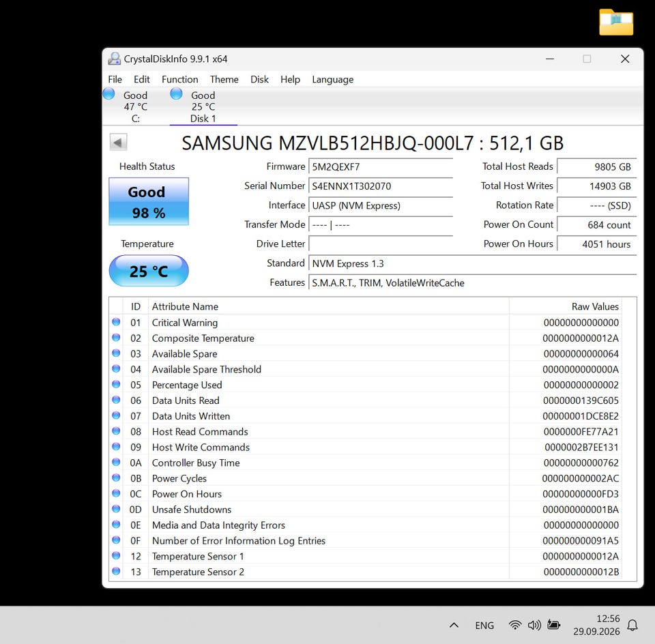Open the Language menu

coord(332,79)
